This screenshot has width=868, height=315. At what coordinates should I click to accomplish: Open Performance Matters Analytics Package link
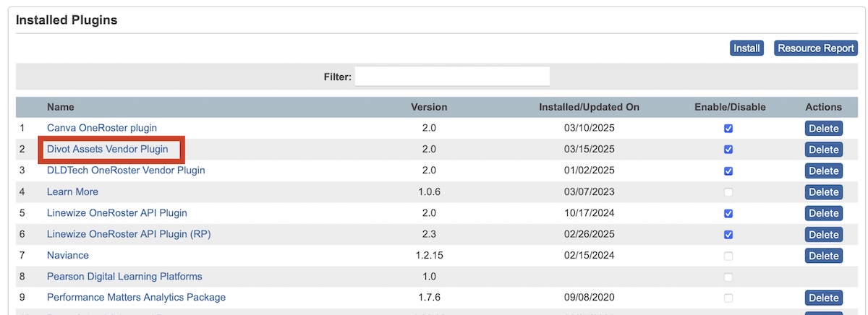click(136, 298)
